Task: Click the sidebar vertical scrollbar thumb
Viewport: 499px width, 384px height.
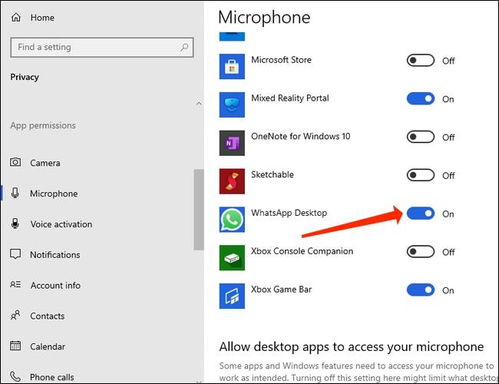Action: [199, 209]
